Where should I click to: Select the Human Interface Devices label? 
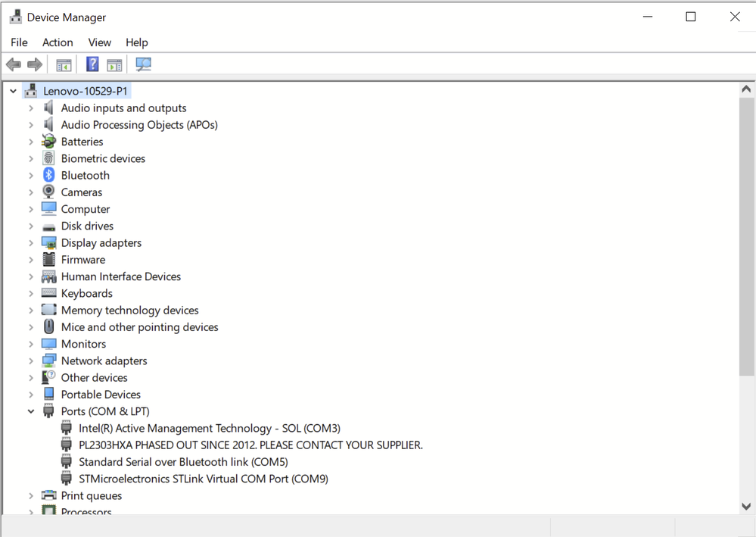point(120,276)
